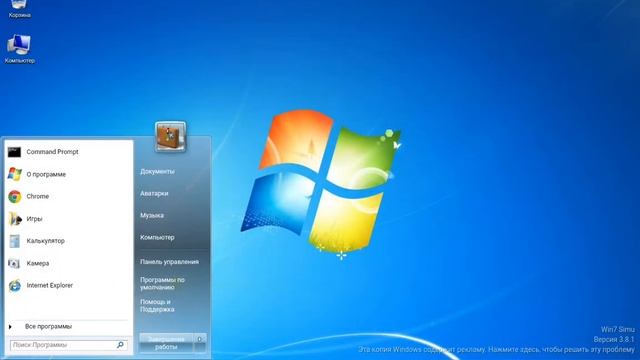The image size is (640, 360).
Task: Open Документы in the right pane
Action: (x=157, y=171)
